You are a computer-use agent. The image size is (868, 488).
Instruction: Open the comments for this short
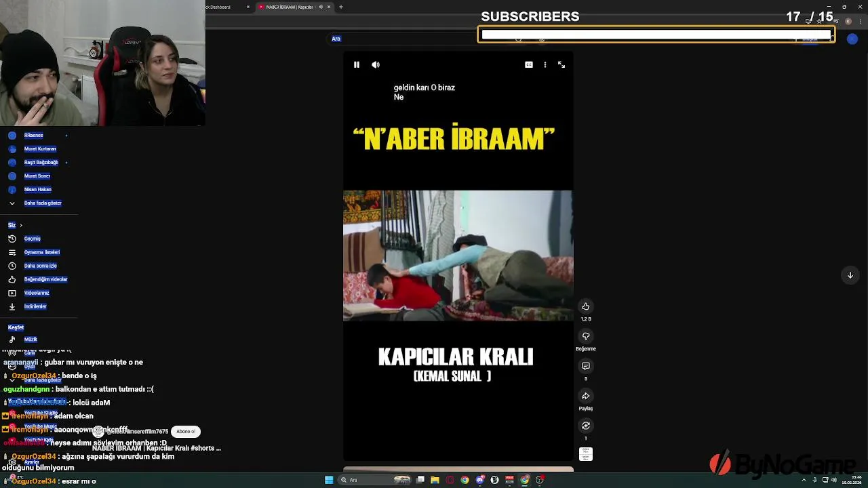coord(586,366)
